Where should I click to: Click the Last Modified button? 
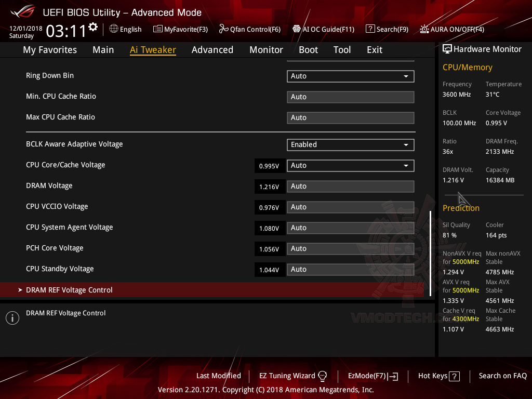[218, 376]
